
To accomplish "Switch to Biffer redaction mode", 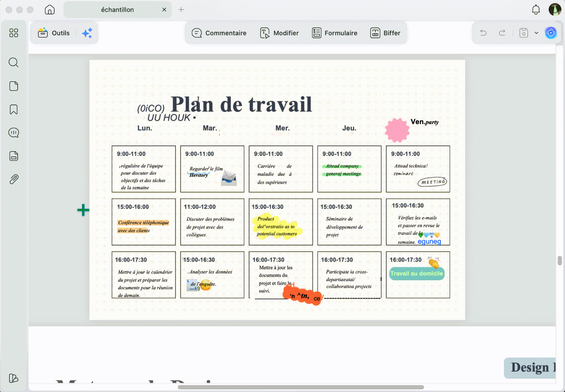I will (385, 33).
